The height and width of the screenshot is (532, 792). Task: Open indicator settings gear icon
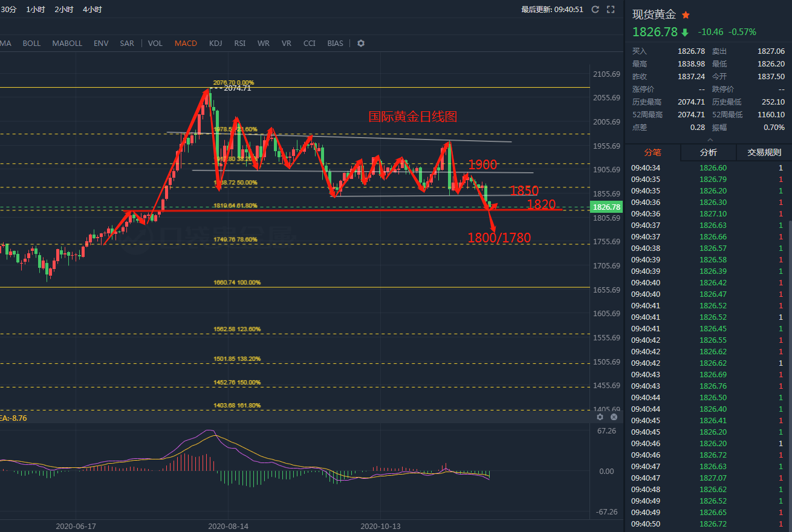pos(361,44)
